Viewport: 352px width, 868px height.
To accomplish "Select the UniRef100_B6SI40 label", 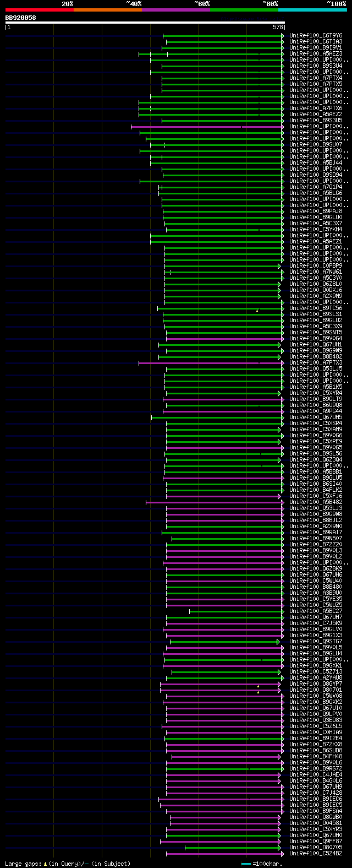I will point(316,484).
